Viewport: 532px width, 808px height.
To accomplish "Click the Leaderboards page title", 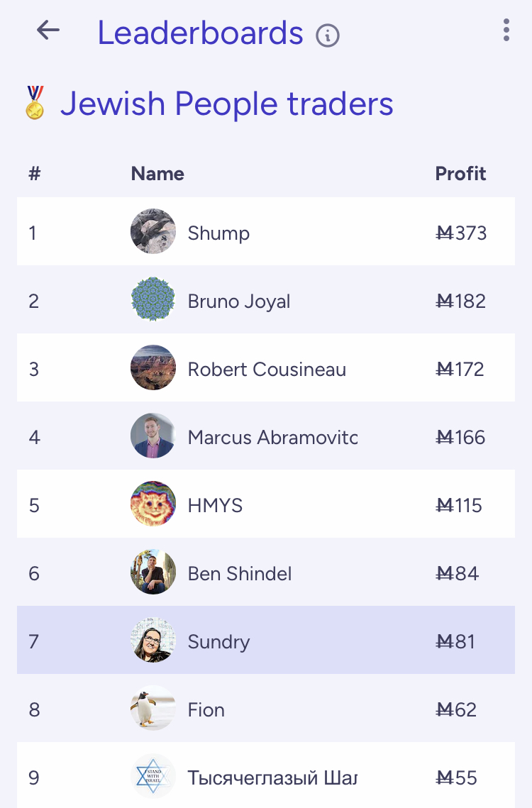I will (200, 33).
